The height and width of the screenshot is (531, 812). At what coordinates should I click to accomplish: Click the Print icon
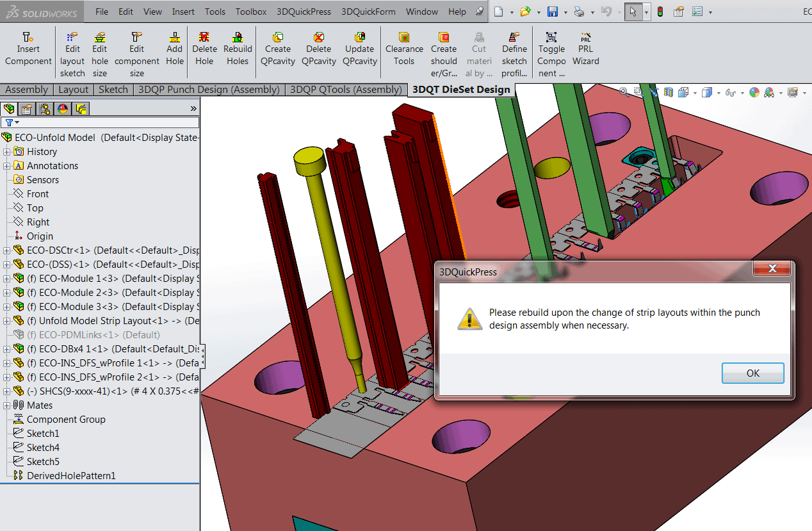tap(579, 12)
